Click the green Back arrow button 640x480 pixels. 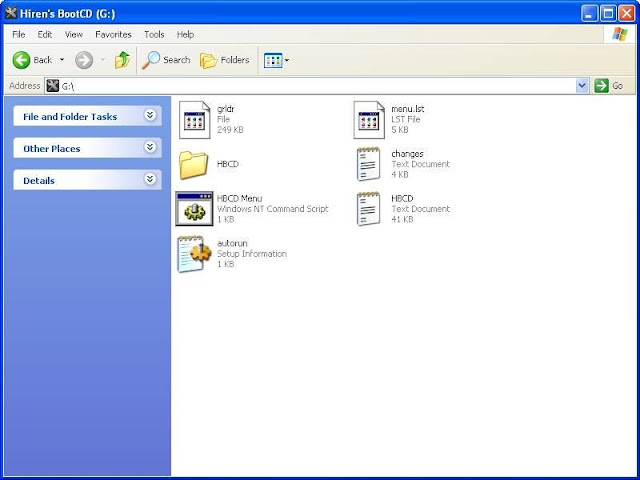[x=21, y=60]
